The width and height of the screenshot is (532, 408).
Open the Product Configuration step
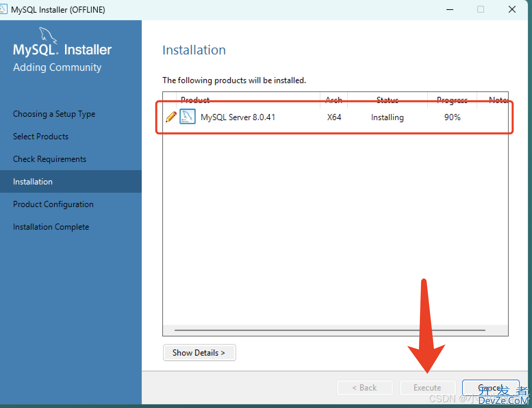pos(53,204)
